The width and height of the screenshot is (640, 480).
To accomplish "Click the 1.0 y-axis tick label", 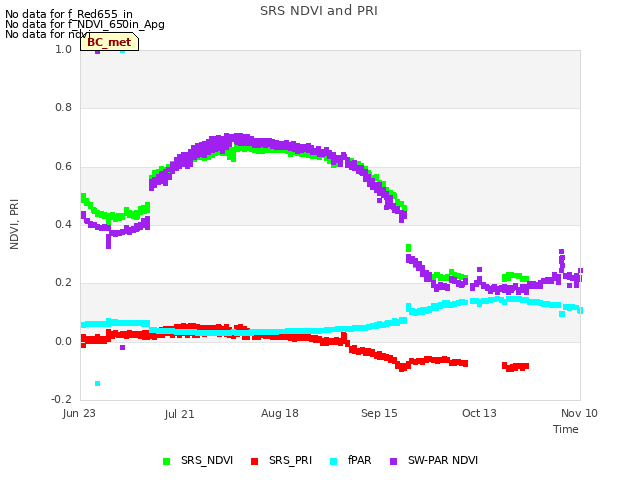I will click(64, 49).
